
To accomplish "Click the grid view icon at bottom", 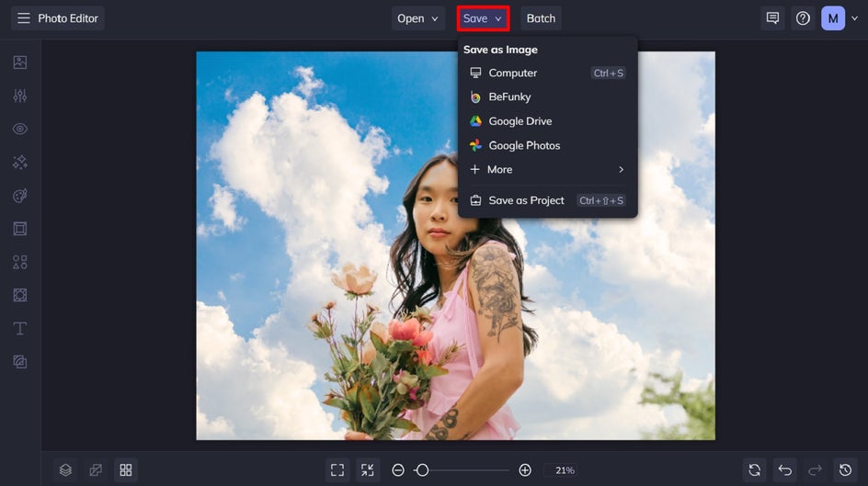I will (126, 470).
